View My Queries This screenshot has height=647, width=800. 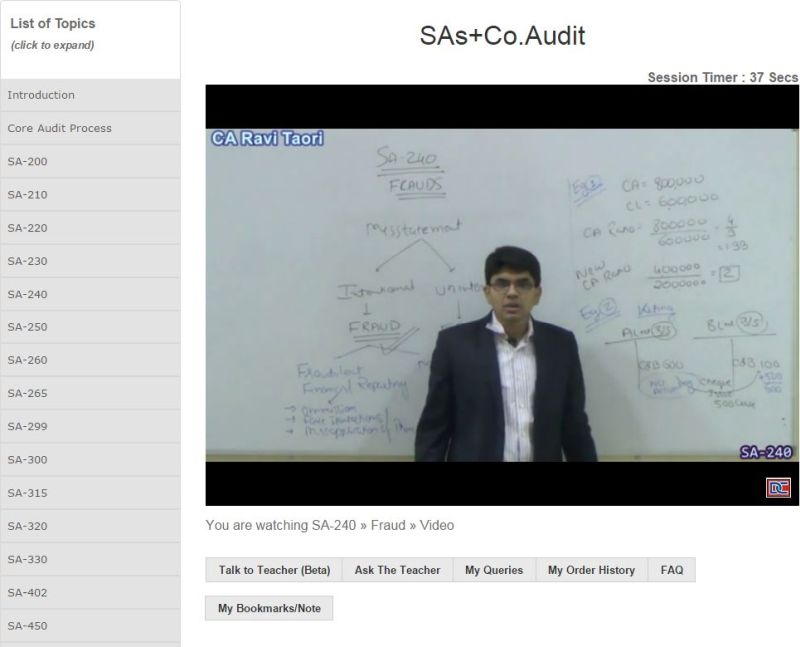click(x=494, y=570)
